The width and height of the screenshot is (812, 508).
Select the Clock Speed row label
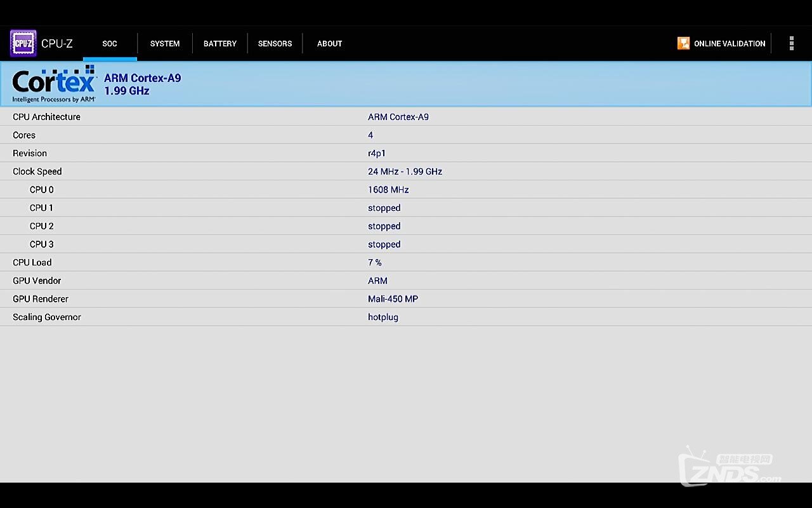point(37,171)
